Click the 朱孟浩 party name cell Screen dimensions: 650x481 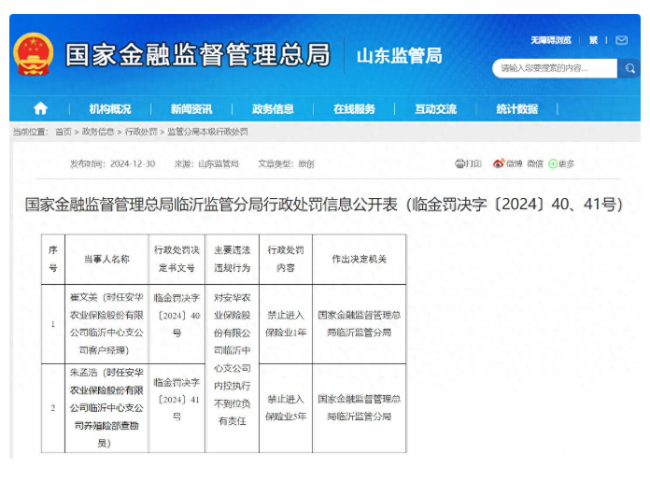click(x=107, y=408)
